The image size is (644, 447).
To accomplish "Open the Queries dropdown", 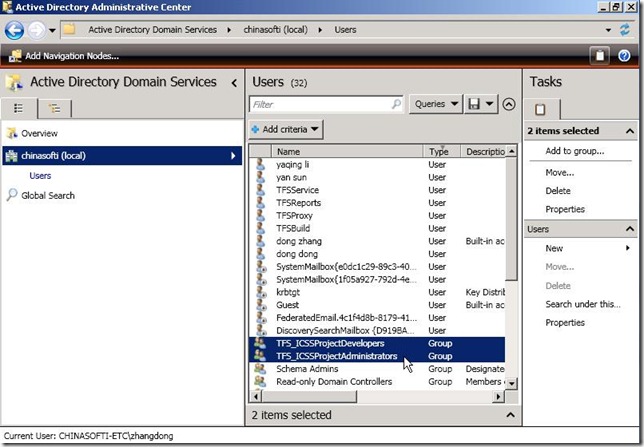I will coord(436,104).
